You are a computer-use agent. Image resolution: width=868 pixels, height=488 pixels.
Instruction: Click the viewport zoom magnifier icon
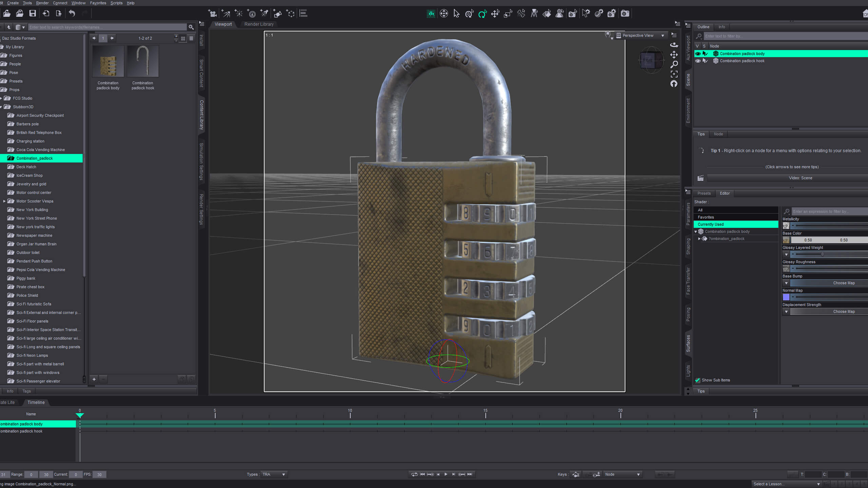coord(674,64)
